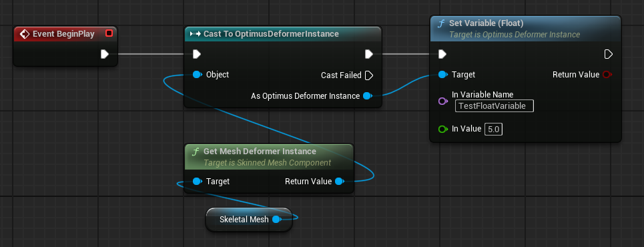Viewport: 644px width, 247px height.
Task: Click the As Optimus Deformer Instance output pin
Action: (x=368, y=95)
